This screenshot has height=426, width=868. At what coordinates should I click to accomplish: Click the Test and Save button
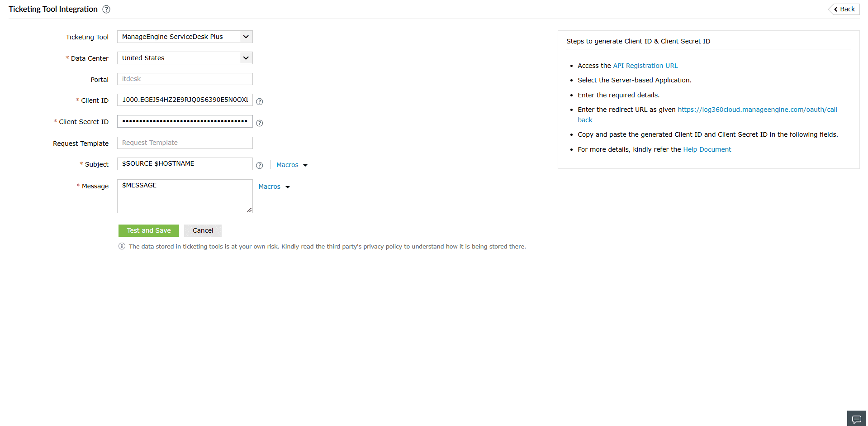pos(149,230)
